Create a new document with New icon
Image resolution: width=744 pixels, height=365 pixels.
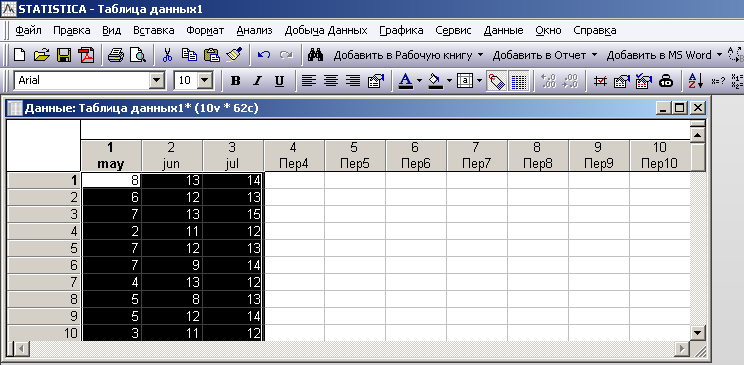19,55
